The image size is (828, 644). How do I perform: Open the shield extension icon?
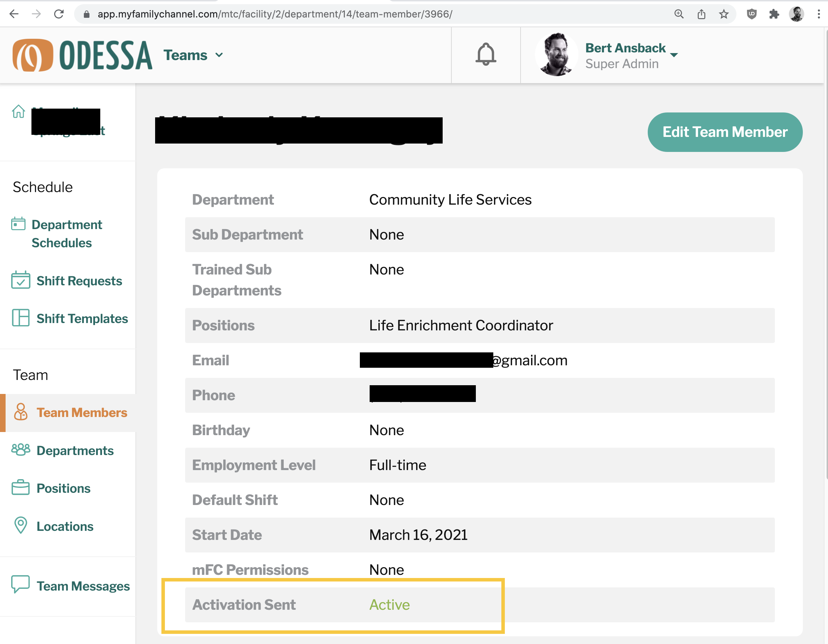click(751, 14)
